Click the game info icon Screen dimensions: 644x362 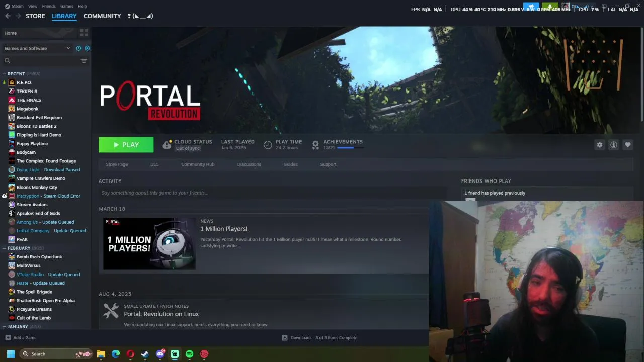point(614,145)
